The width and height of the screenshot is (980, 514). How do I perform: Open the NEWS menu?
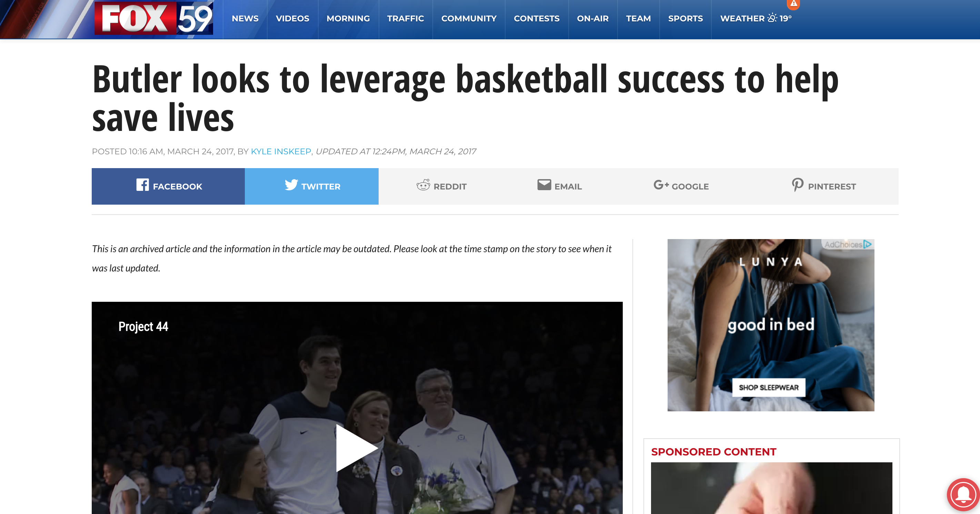[x=245, y=19]
